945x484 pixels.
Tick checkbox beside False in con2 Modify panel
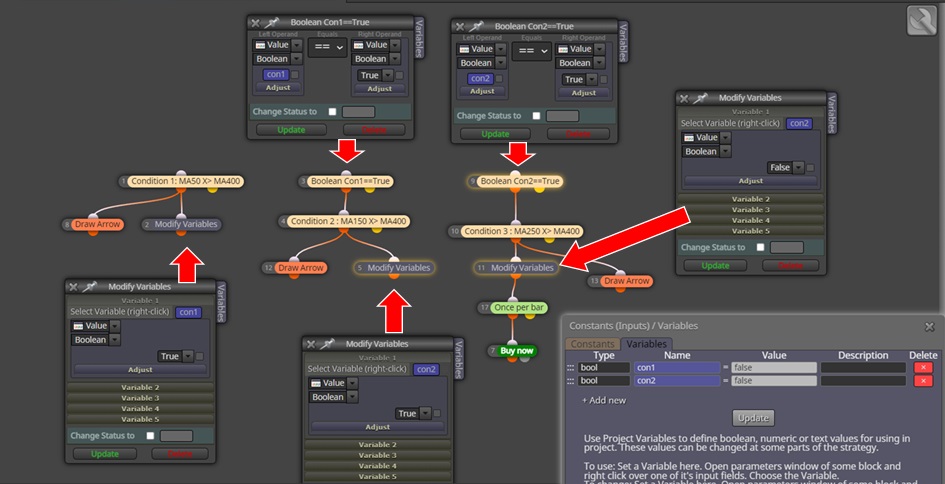[x=811, y=168]
